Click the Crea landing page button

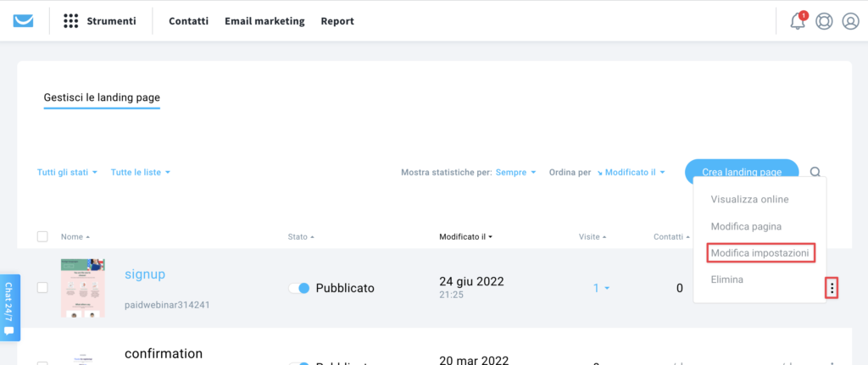tap(742, 172)
